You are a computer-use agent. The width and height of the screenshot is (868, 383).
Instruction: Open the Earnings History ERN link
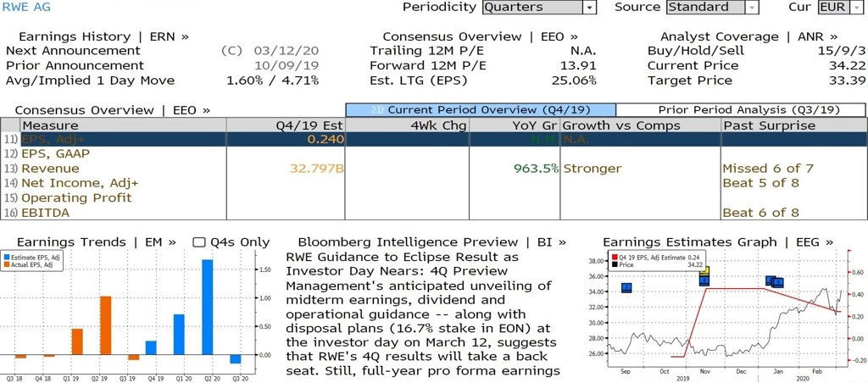click(103, 36)
